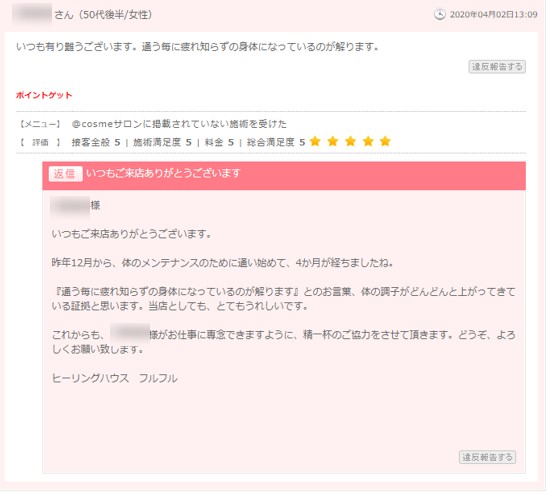
Task: Click the signature ヒーリングハウス フルフル
Action: [x=115, y=378]
